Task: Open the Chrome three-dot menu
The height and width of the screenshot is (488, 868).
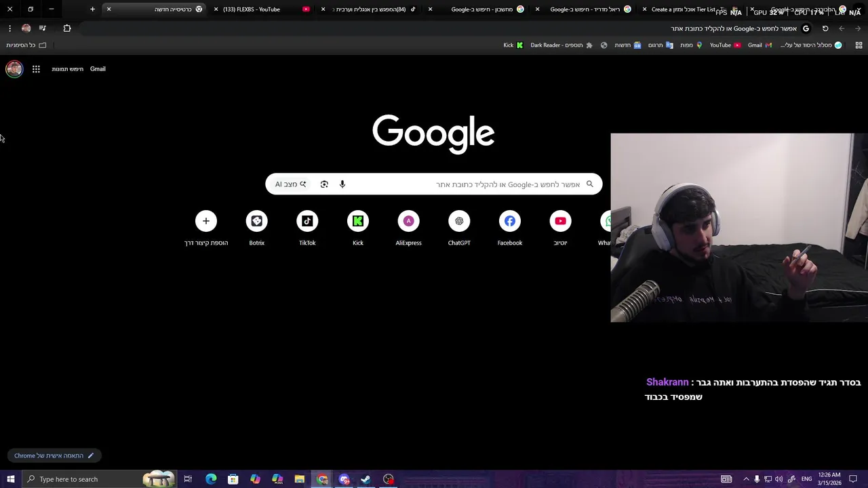Action: 9,28
